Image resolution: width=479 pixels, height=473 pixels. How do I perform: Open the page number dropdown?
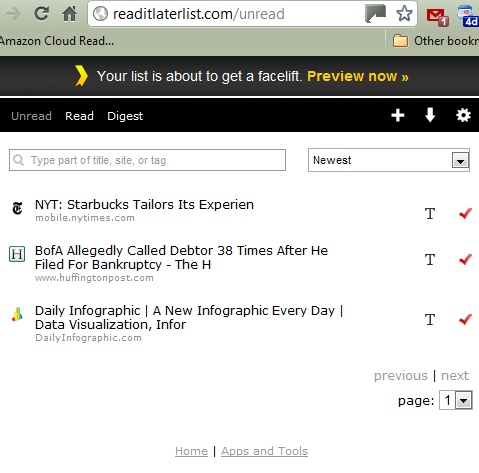(x=456, y=400)
